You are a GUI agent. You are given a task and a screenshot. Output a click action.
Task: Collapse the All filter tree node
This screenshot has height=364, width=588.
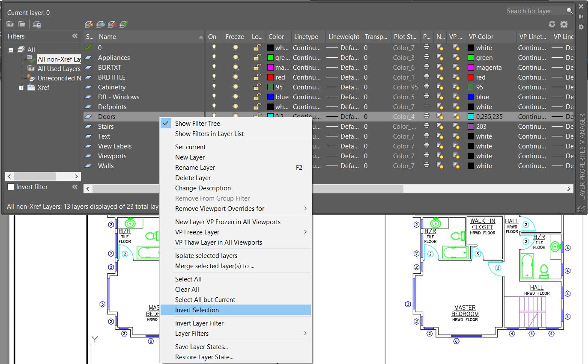pyautogui.click(x=11, y=50)
